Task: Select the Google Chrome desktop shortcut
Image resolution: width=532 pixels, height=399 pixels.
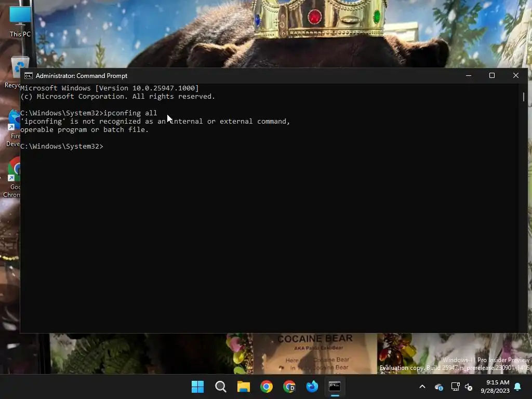Action: click(x=13, y=178)
